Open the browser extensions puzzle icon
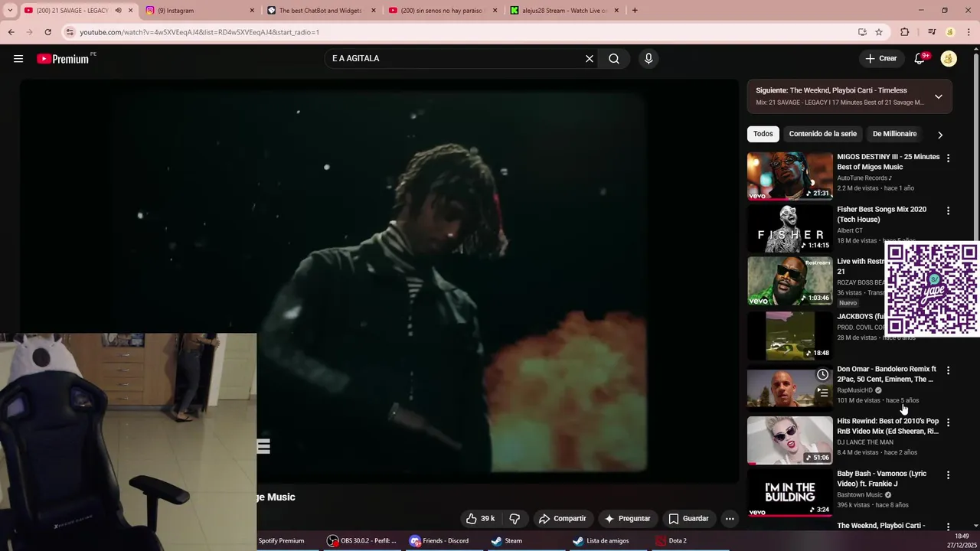 click(x=905, y=32)
